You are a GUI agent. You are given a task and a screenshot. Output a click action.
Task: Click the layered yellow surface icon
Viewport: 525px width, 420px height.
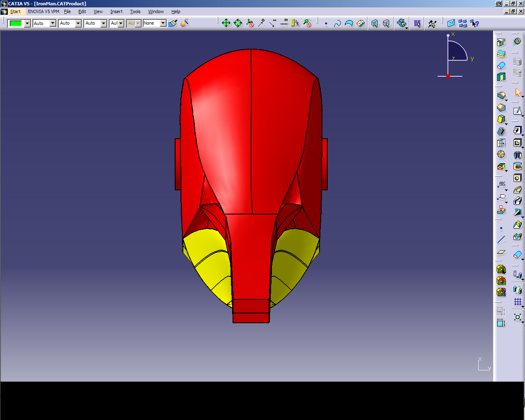[501, 54]
